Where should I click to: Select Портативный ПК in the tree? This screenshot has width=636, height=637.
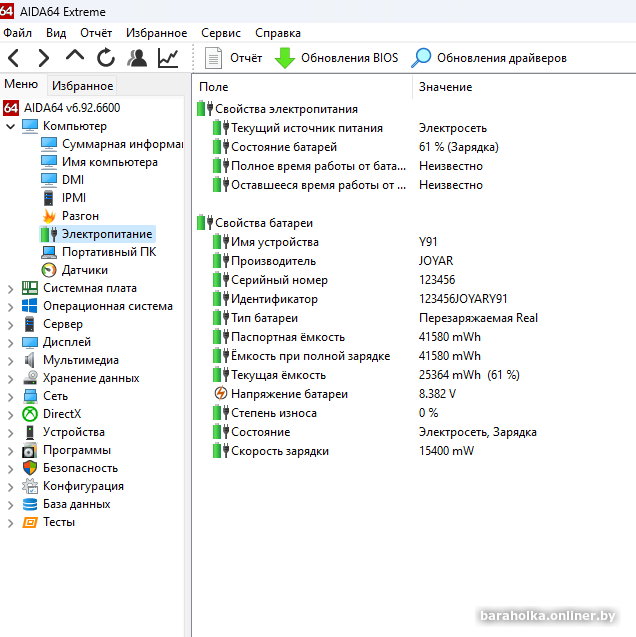(x=109, y=252)
